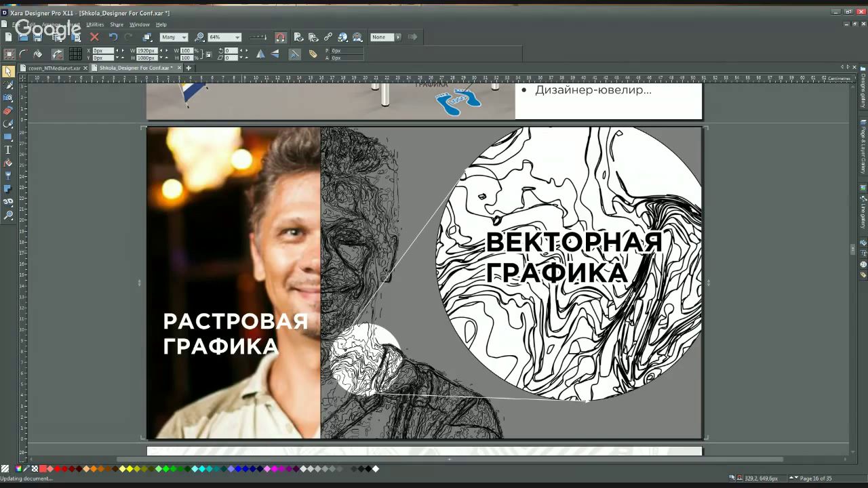Viewport: 868px width, 488px height.
Task: Click the 'Page 16 of 35' status indicator
Action: click(816, 479)
